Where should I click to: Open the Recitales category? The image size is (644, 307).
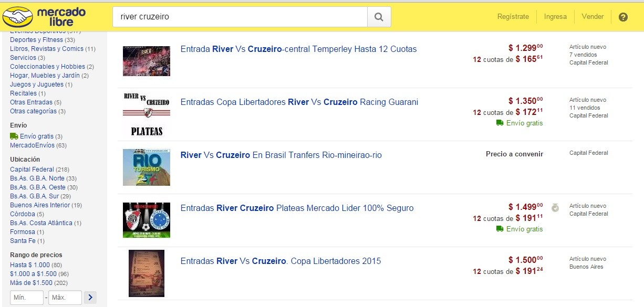pyautogui.click(x=24, y=93)
